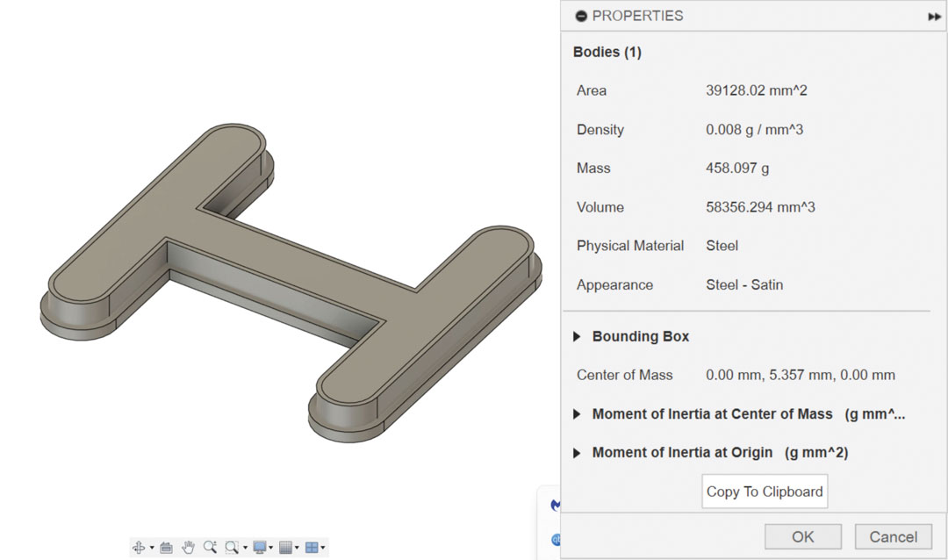Expand the Bounding Box section
This screenshot has height=560, width=948.
(x=577, y=336)
